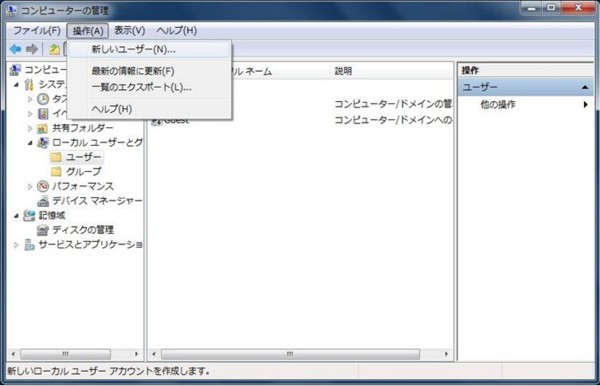The height and width of the screenshot is (386, 600).
Task: Click the ユーザー folder icon in the tree
Action: click(56, 157)
